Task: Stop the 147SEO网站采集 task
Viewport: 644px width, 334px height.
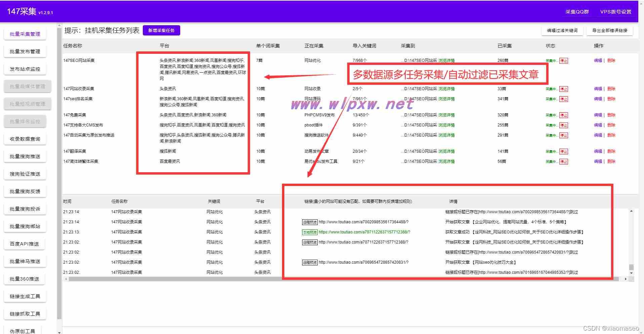Action: (564, 61)
